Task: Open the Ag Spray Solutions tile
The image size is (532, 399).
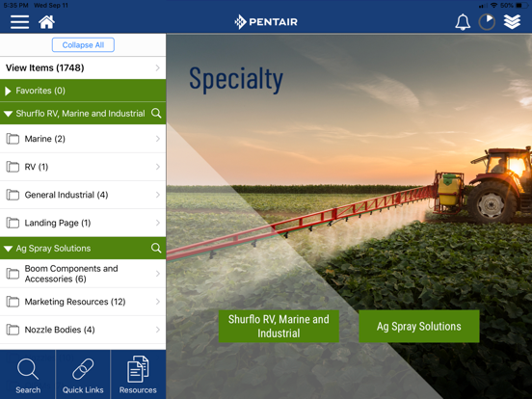Action: pos(419,326)
